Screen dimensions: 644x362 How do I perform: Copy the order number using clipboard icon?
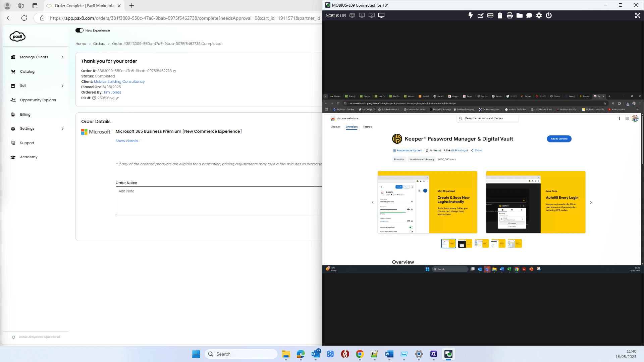click(174, 71)
